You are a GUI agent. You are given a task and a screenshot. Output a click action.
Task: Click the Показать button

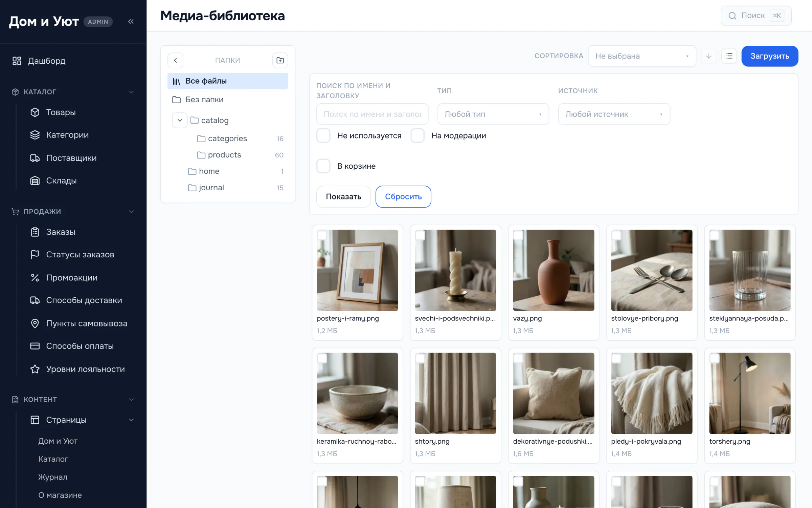(x=343, y=197)
